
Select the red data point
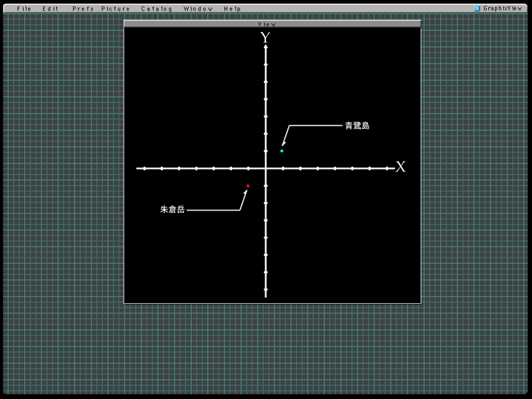[x=248, y=186]
